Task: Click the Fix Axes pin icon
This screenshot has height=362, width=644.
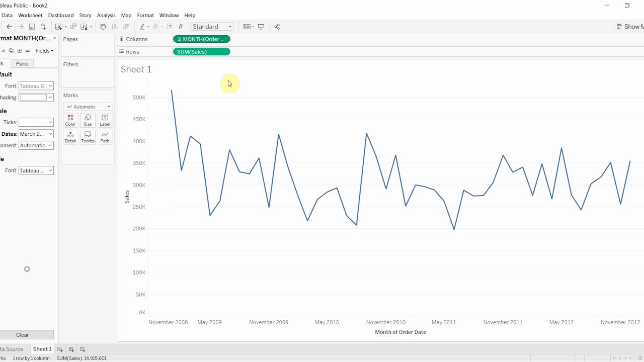Action: [181, 27]
